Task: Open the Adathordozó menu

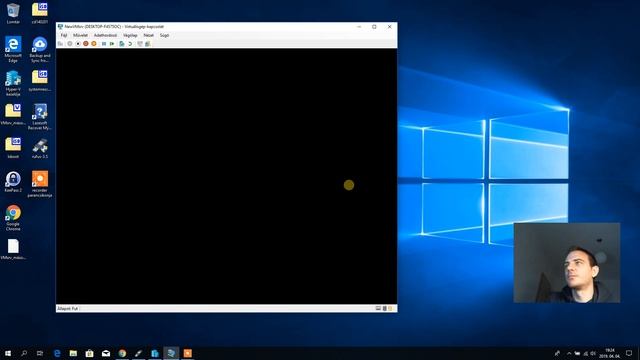Action: [105, 36]
